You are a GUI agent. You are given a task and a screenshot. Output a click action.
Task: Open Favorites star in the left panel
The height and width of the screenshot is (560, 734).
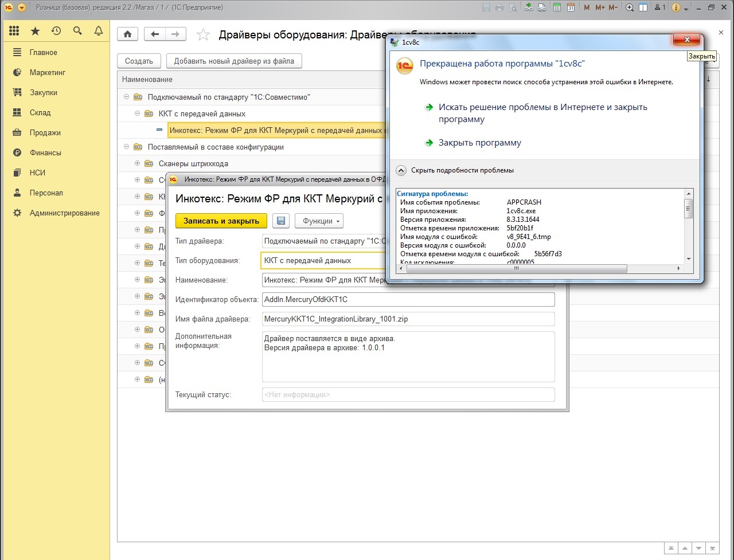click(x=35, y=31)
